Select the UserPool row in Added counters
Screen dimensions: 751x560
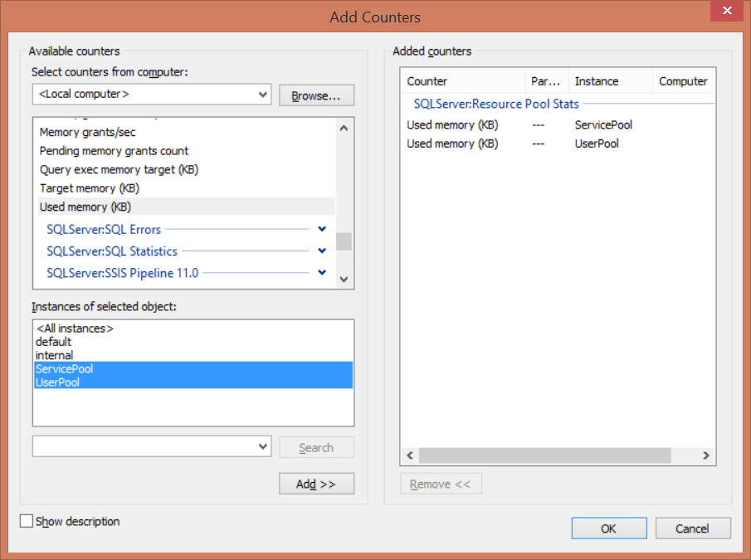597,144
